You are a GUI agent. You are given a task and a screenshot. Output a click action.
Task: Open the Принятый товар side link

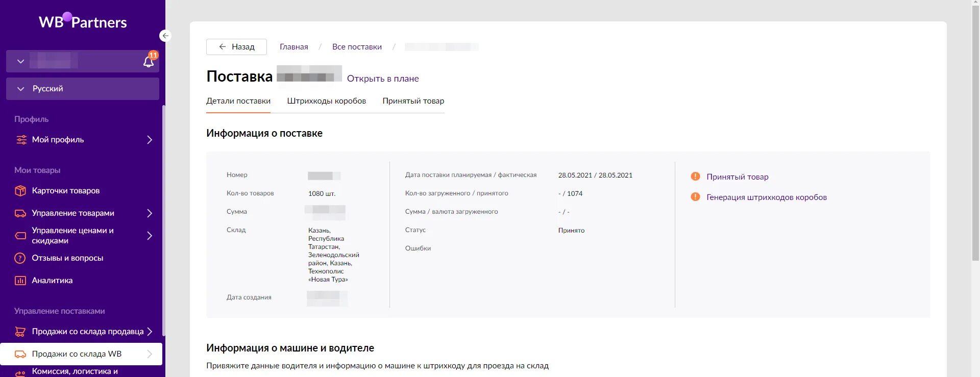738,177
